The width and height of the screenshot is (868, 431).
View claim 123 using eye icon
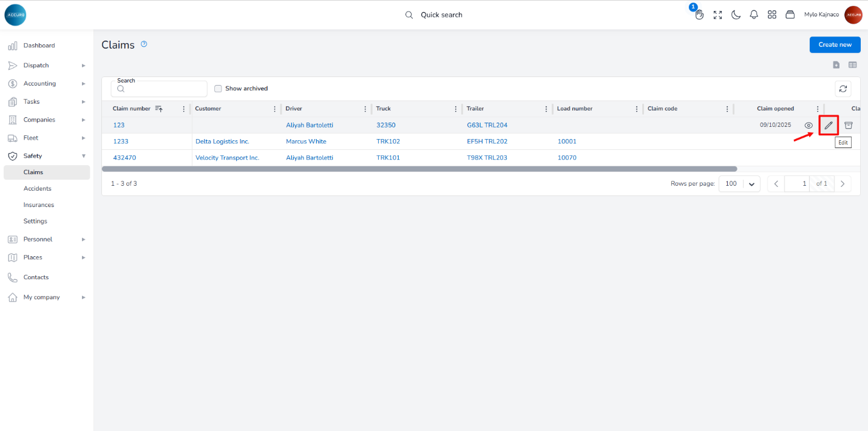click(809, 125)
